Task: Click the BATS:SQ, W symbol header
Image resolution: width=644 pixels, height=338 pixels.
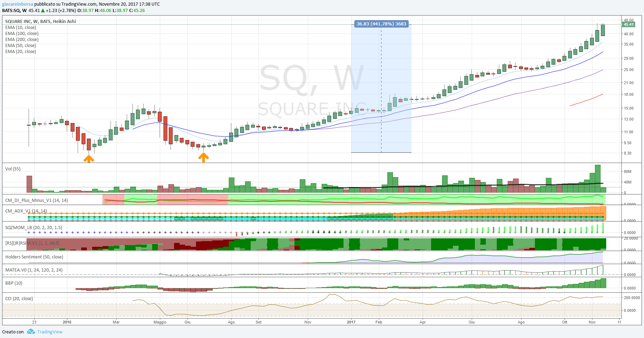Action: pyautogui.click(x=14, y=11)
